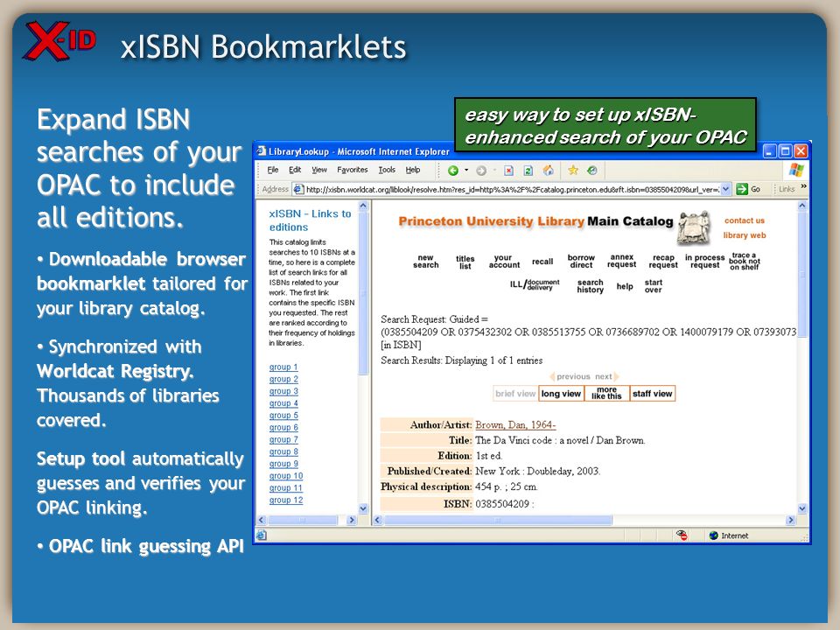Click the recall button
The width and height of the screenshot is (840, 630).
point(542,262)
